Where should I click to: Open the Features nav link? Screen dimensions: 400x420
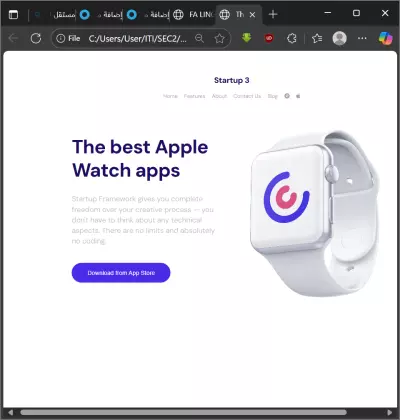[195, 96]
